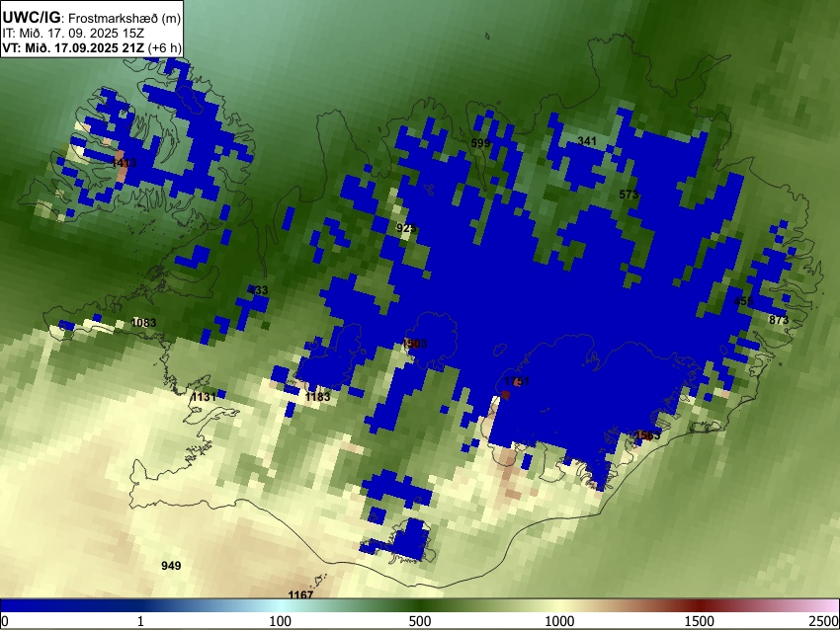Click the map value 1167 near the bottom
The height and width of the screenshot is (630, 840).
(x=300, y=594)
